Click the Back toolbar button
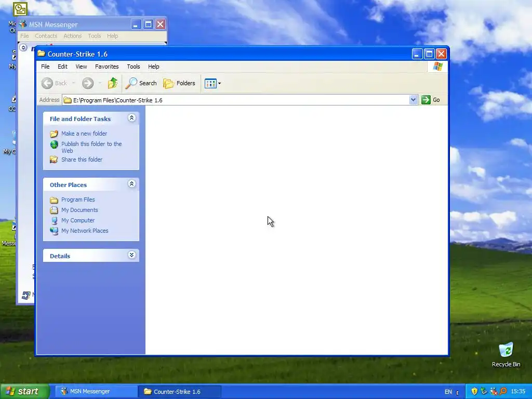 pos(54,83)
